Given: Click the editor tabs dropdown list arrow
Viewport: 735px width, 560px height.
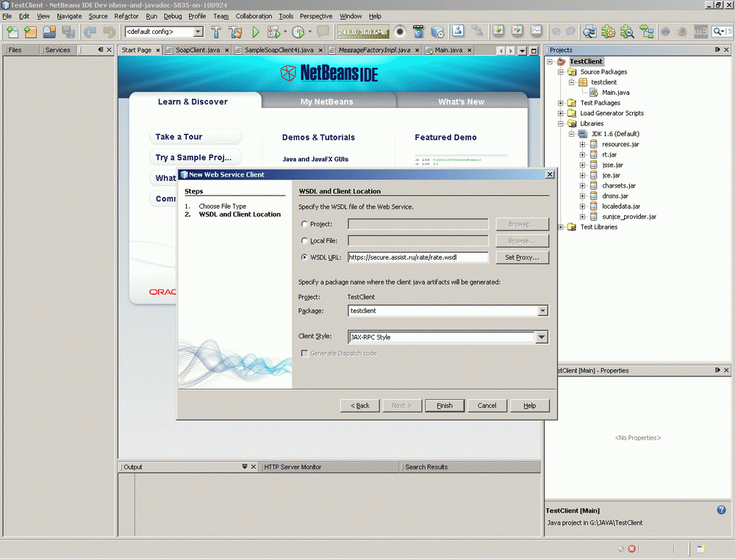Looking at the screenshot, I should 522,50.
